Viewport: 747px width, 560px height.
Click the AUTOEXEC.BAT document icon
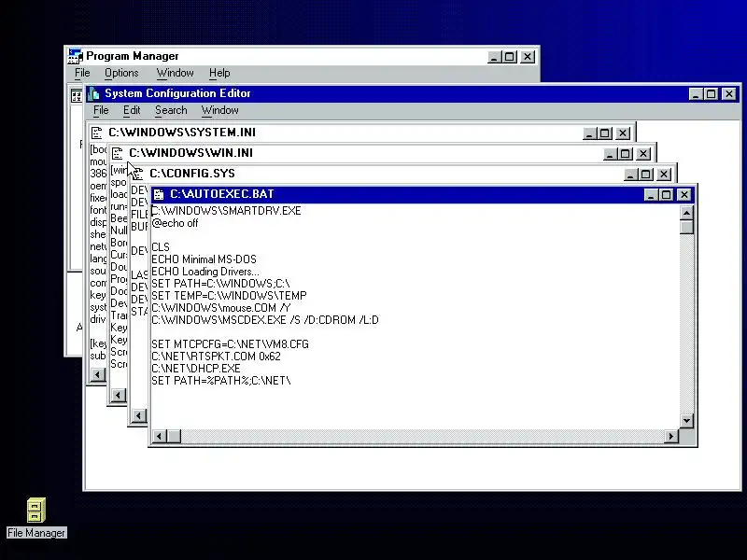159,194
